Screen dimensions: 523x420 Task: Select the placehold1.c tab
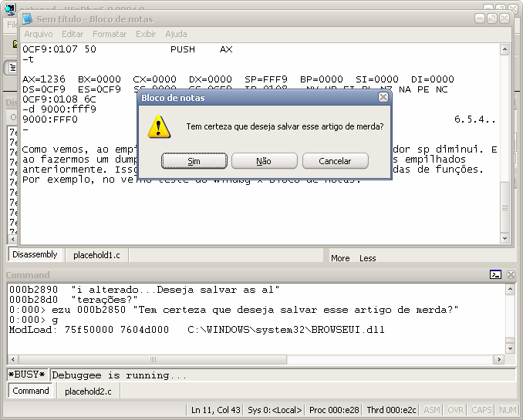(x=97, y=254)
